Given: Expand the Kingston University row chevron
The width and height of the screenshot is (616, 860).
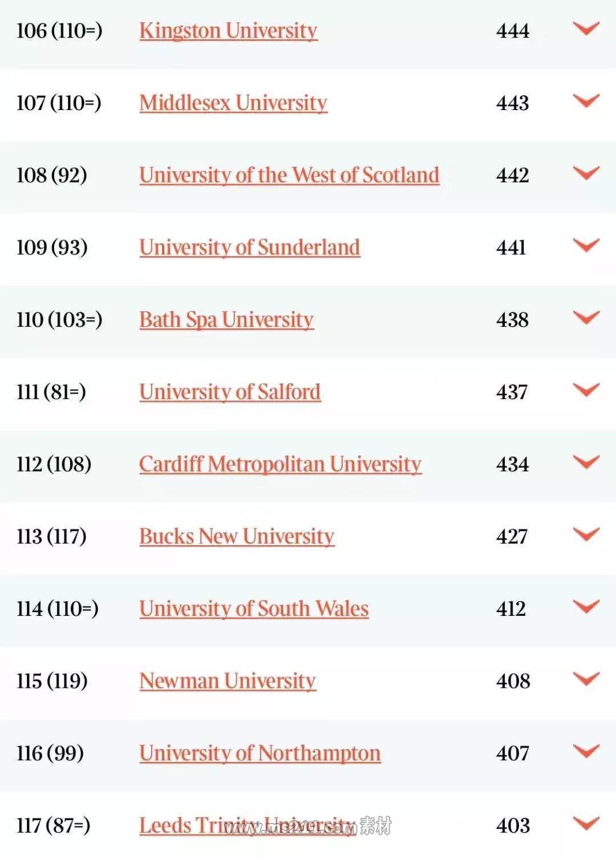Looking at the screenshot, I should click(x=586, y=29).
